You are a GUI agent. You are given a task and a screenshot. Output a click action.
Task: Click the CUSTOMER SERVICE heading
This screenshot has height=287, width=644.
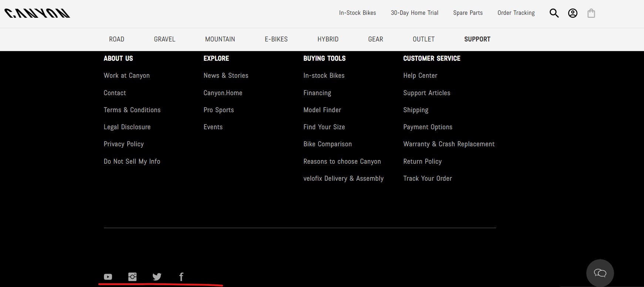pyautogui.click(x=432, y=59)
